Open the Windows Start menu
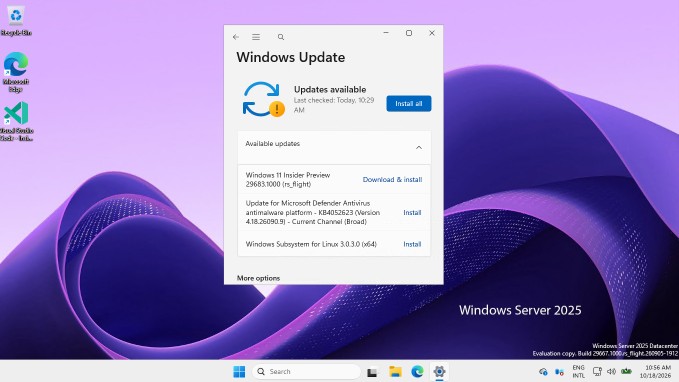 click(x=239, y=372)
